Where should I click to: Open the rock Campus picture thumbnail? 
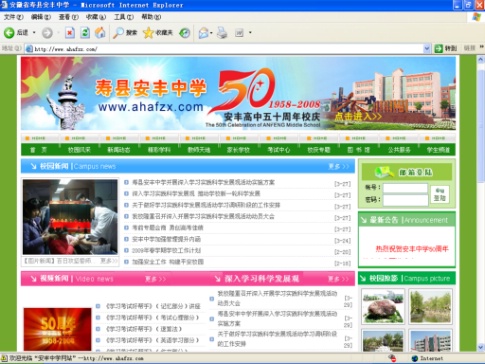click(x=383, y=306)
